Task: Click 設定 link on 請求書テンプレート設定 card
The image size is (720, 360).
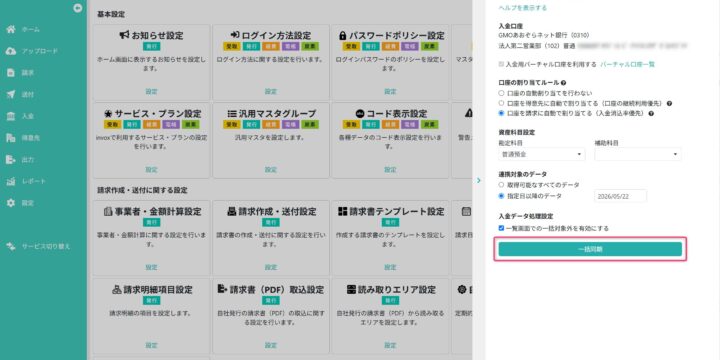Action: (x=390, y=267)
